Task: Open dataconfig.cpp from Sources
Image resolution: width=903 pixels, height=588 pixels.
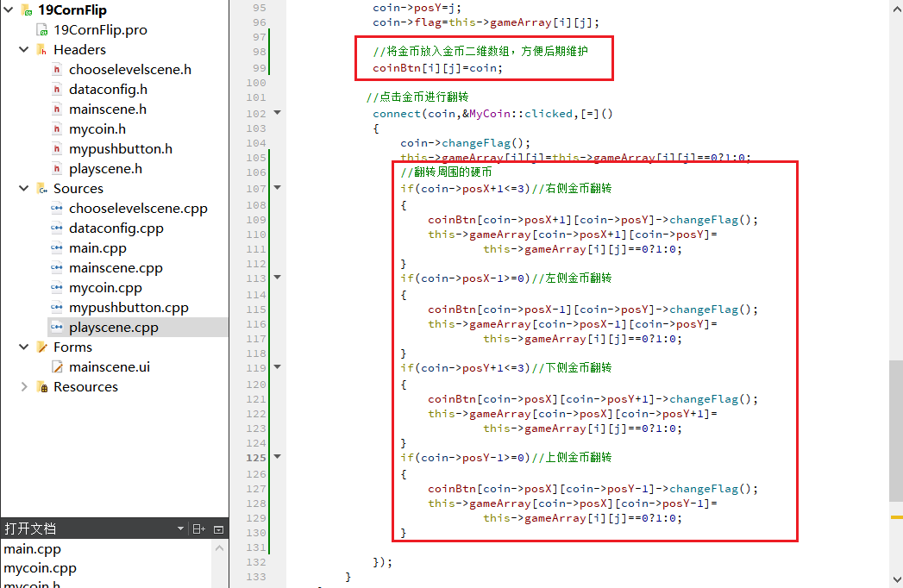Action: pos(116,228)
